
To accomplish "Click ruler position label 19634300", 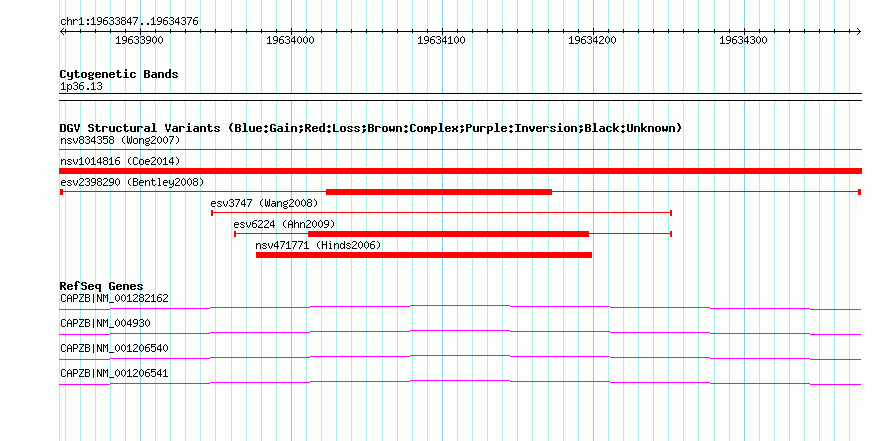I will pos(743,40).
